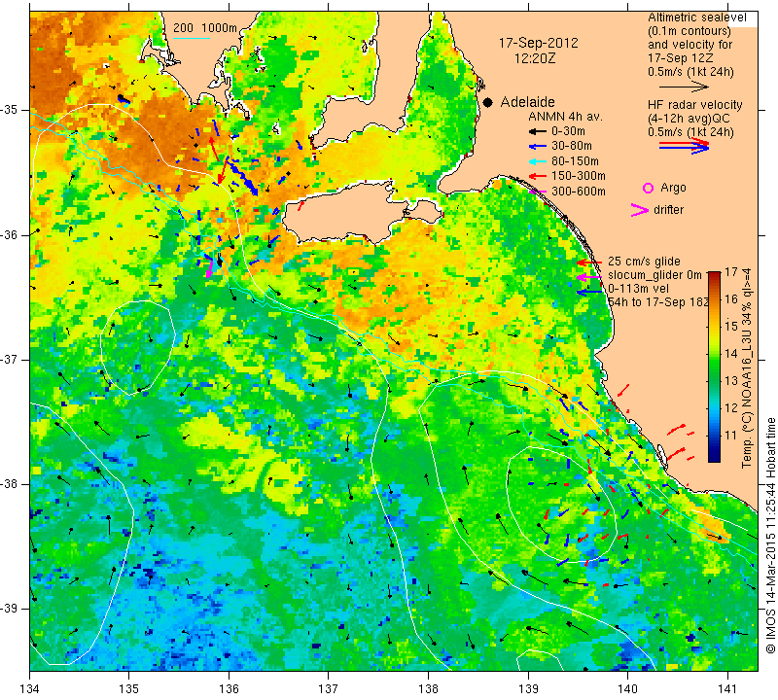The width and height of the screenshot is (778, 700).
Task: Click the 80-150m depth label
Action: (575, 161)
